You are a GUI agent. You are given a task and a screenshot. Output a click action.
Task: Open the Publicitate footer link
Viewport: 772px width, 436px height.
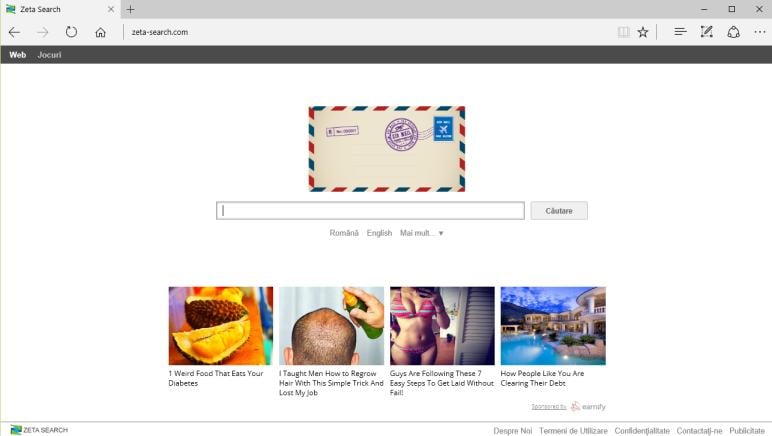click(747, 431)
